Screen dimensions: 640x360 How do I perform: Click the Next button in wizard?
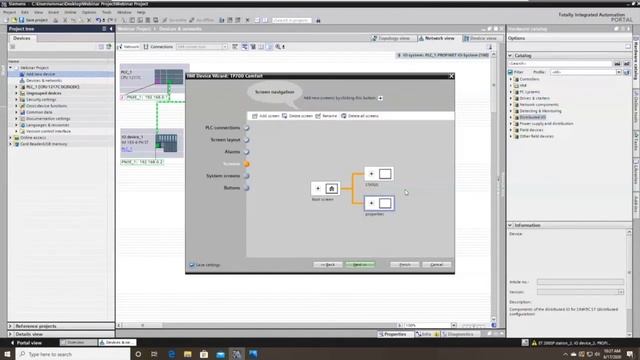(x=360, y=264)
